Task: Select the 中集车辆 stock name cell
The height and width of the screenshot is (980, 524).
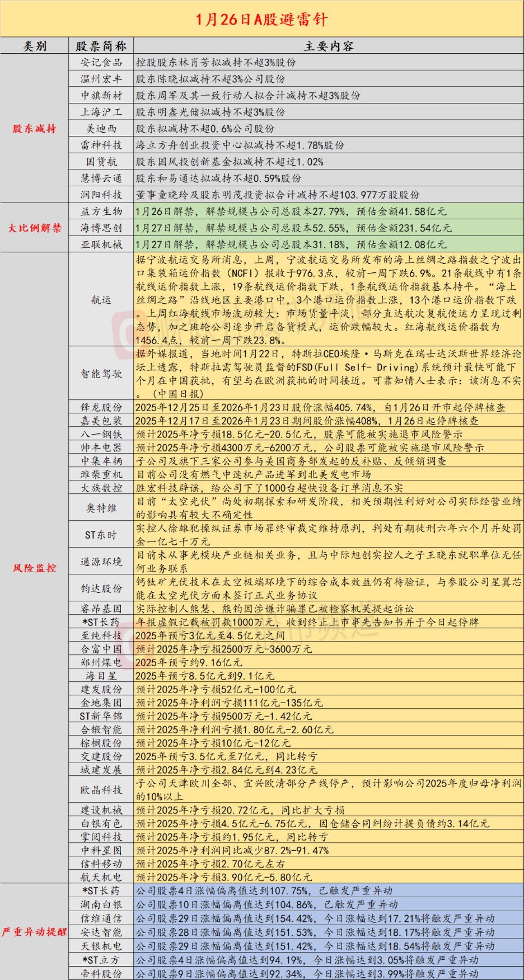Action: tap(101, 461)
